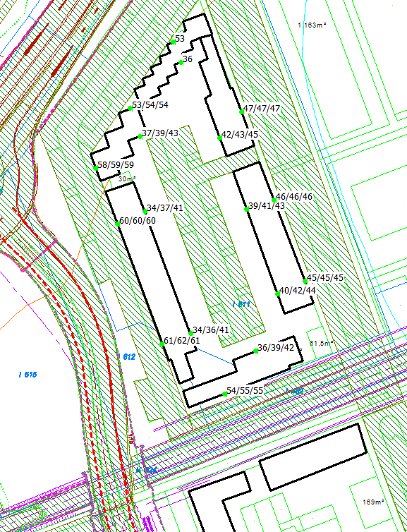The width and height of the screenshot is (407, 532).
Task: Click the noise label 53/54/54
Action: click(150, 105)
